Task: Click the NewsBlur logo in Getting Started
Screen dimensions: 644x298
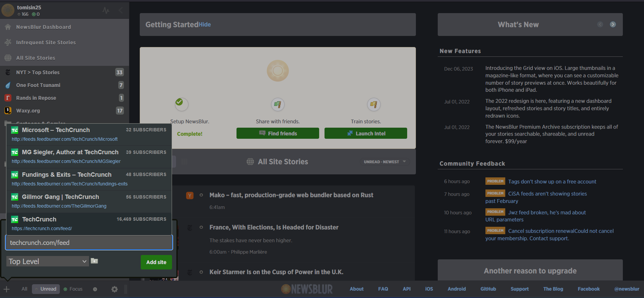Action: (x=278, y=71)
